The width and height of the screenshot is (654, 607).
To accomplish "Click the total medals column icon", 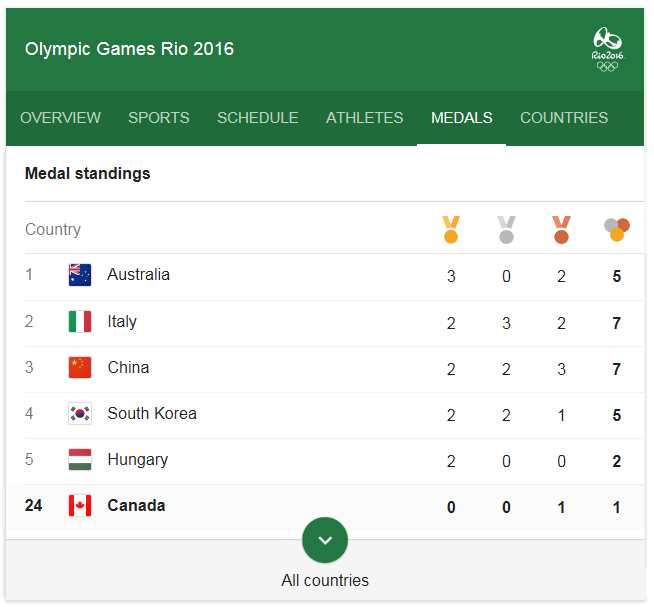I will (x=616, y=229).
